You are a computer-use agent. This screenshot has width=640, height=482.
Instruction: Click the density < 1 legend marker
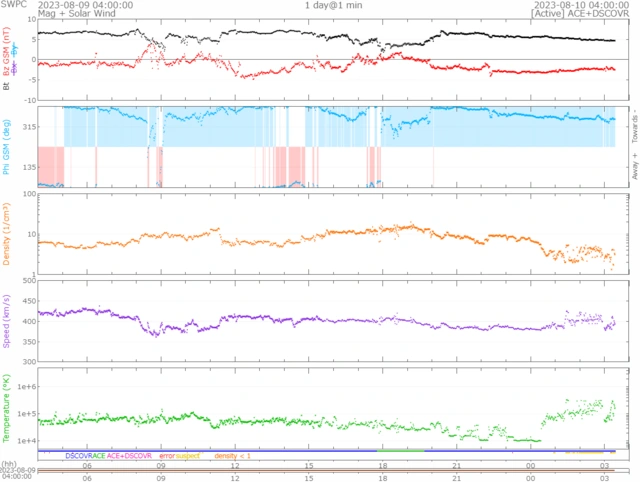coord(233,455)
